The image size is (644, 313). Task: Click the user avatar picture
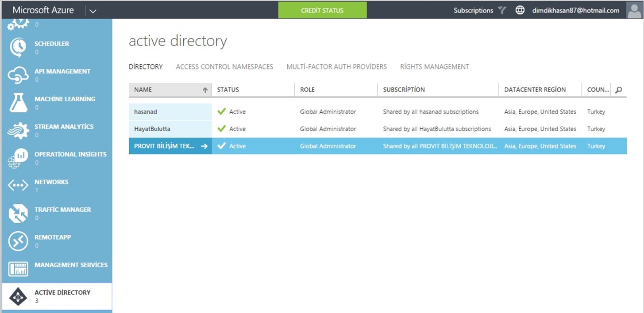pyautogui.click(x=635, y=10)
